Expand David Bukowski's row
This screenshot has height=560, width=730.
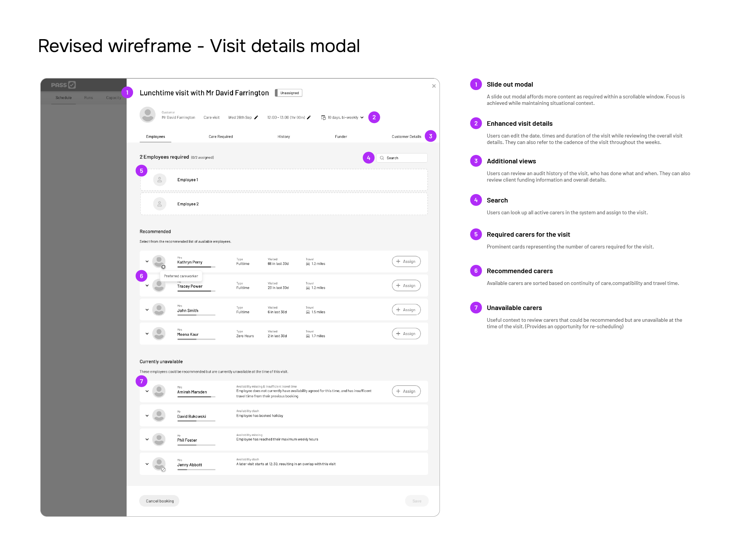coord(147,416)
